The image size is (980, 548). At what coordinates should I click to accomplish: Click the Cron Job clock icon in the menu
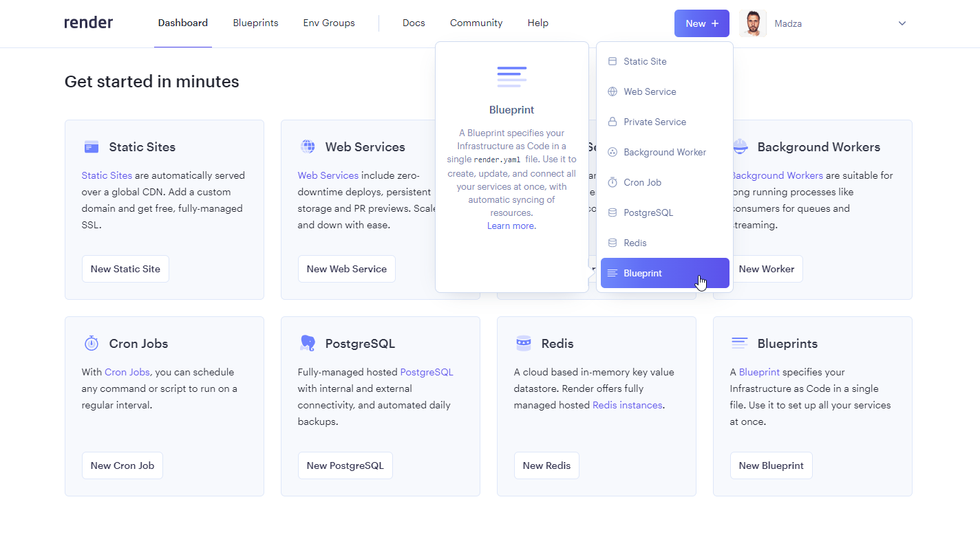pos(612,182)
